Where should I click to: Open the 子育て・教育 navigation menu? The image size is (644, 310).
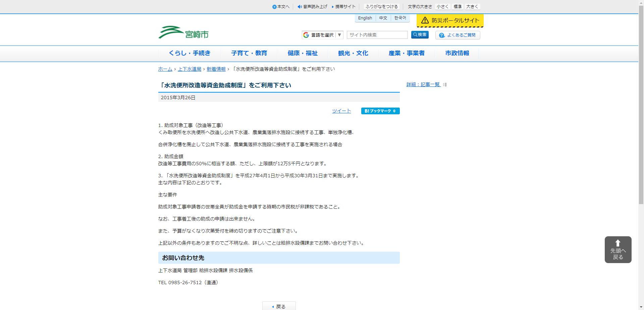click(x=249, y=53)
